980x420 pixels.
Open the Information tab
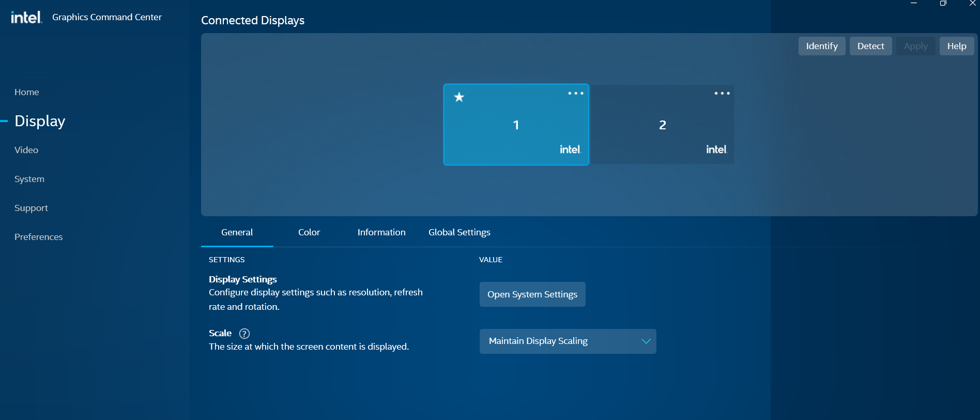pos(381,232)
